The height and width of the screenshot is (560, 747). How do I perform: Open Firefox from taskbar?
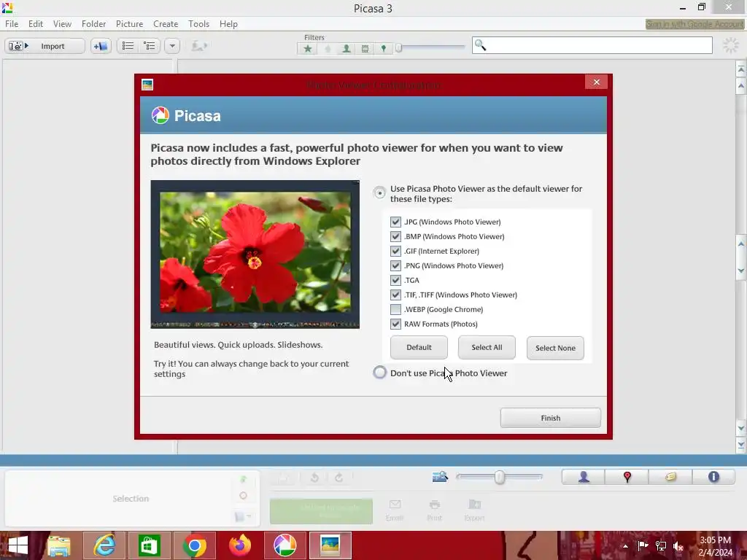(239, 545)
